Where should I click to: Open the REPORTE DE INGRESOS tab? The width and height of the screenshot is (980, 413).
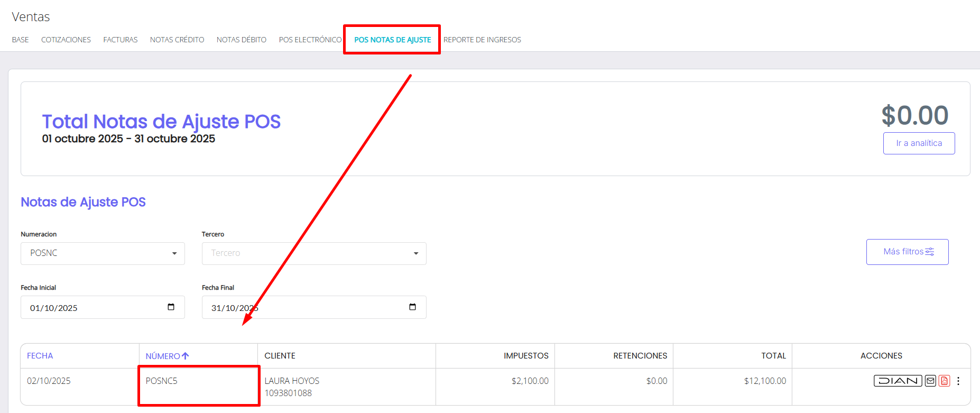482,40
